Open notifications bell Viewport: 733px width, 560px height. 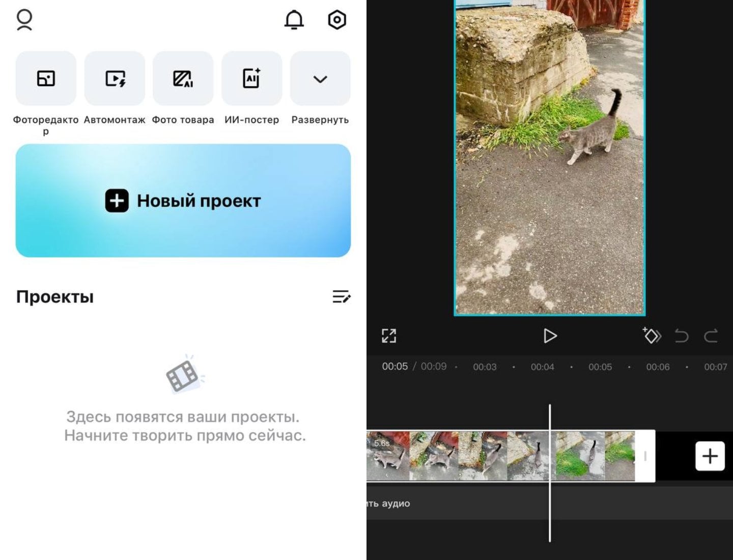(x=294, y=20)
